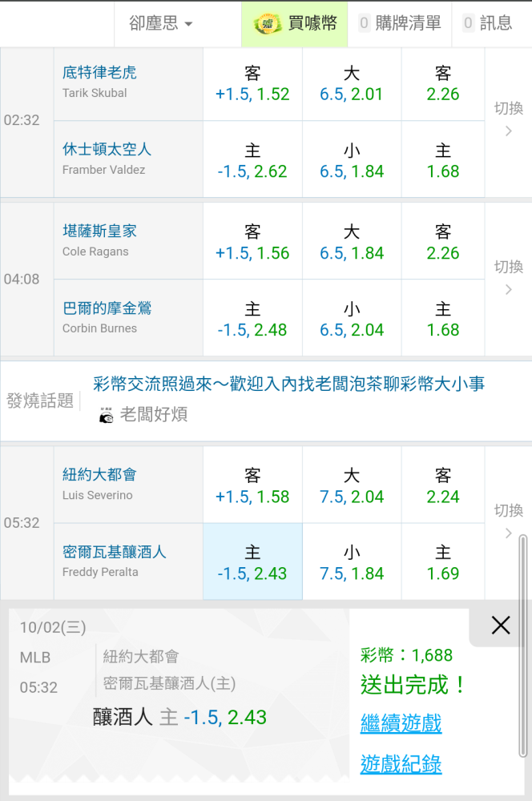Click the 切換 chevron for Mets game

(508, 533)
